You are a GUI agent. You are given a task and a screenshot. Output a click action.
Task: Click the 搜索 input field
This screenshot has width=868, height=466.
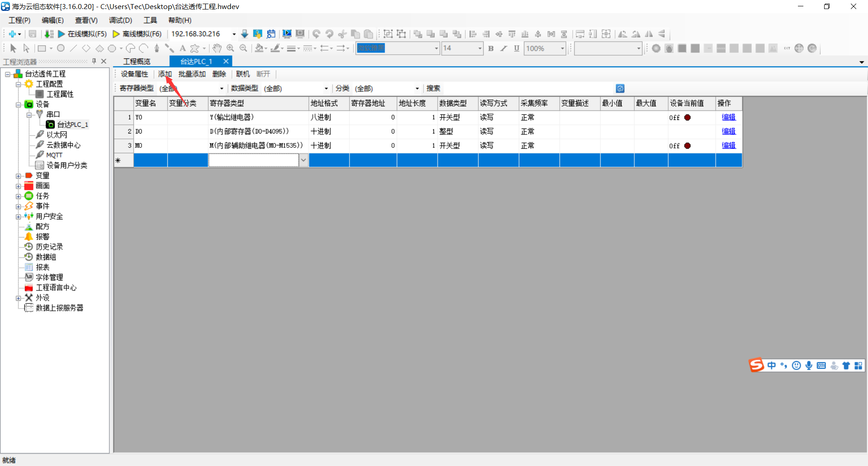click(528, 88)
